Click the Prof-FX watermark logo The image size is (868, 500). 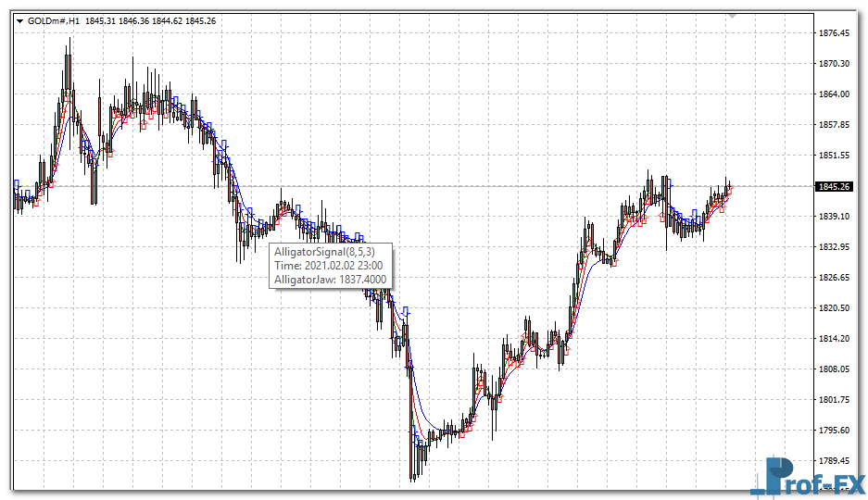coord(807,477)
